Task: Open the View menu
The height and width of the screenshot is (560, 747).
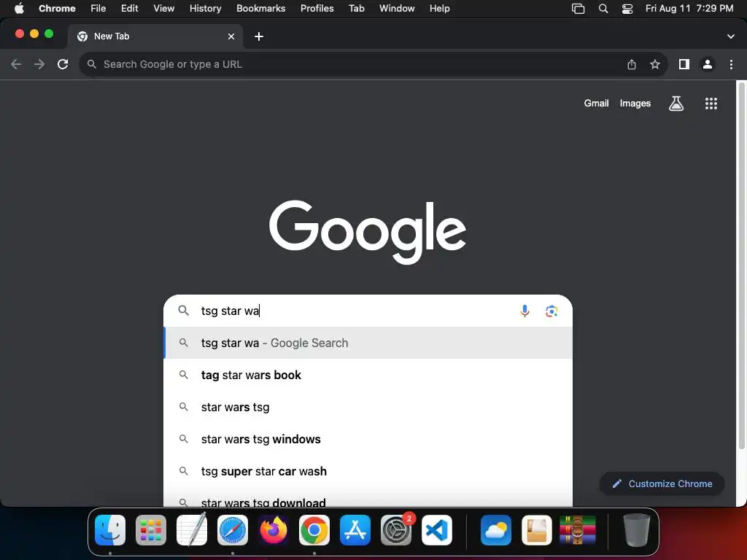Action: point(164,9)
